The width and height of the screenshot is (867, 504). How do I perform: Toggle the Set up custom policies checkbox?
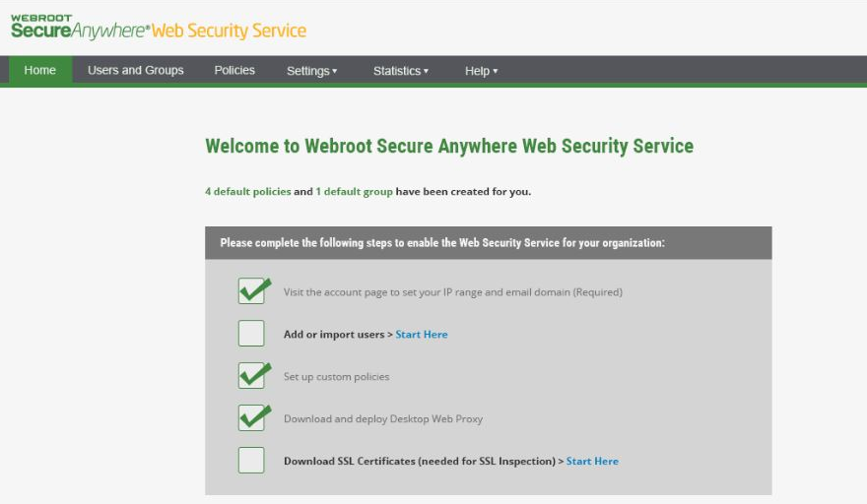click(251, 376)
